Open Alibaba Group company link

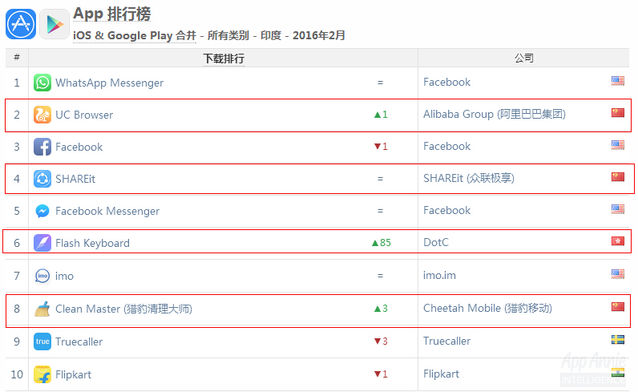494,114
